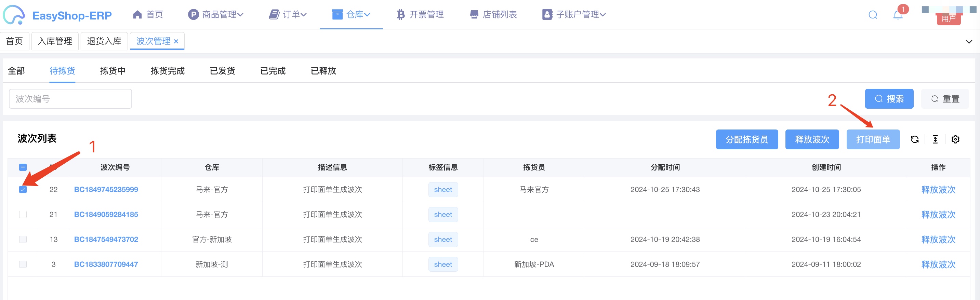Focus the 波次编号 search input field

pyautogui.click(x=70, y=99)
